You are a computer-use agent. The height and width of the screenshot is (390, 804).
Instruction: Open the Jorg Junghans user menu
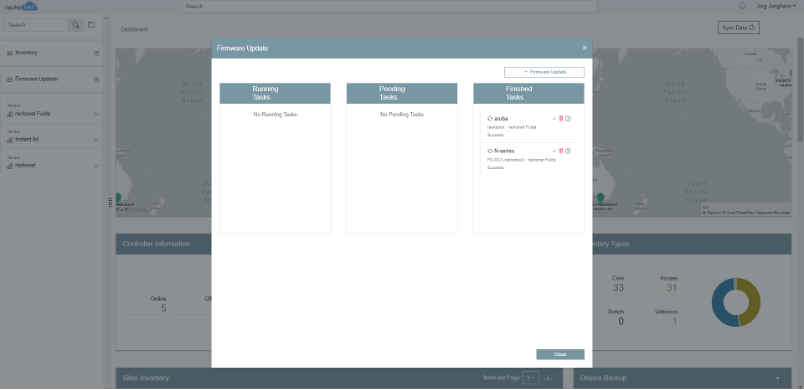tap(776, 6)
